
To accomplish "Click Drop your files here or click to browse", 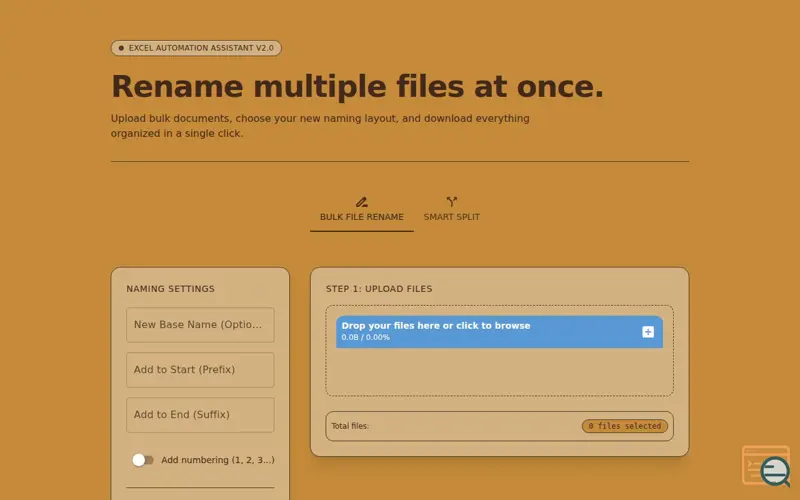I will 436,326.
